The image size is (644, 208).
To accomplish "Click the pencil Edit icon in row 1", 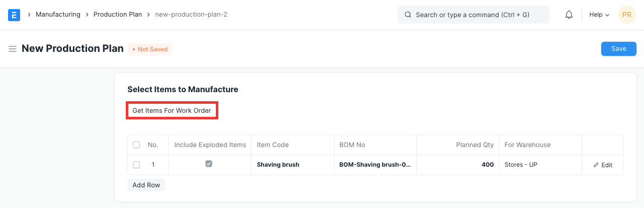I will tap(597, 165).
